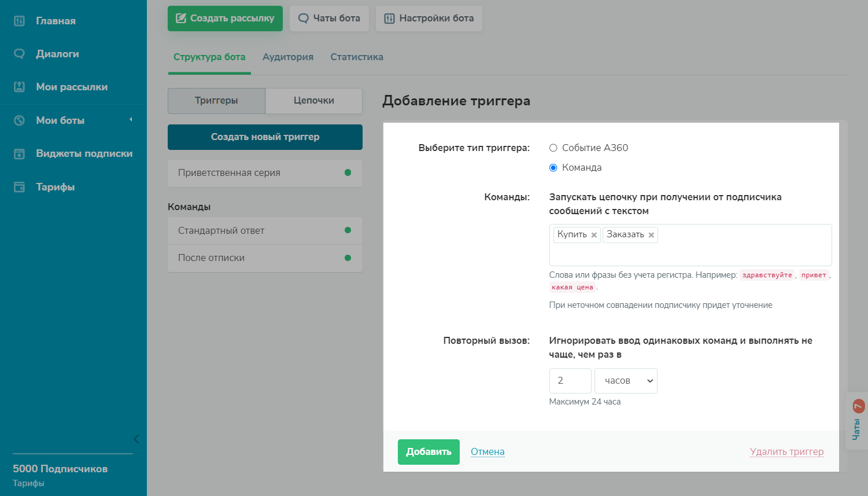Toggle green status dot of Приветственная серия

coord(348,172)
